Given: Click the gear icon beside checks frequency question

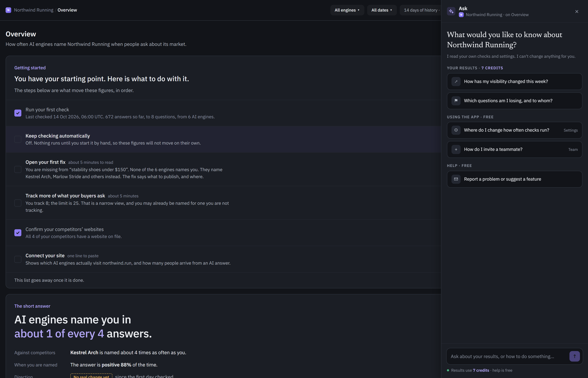Looking at the screenshot, I should click(x=456, y=130).
